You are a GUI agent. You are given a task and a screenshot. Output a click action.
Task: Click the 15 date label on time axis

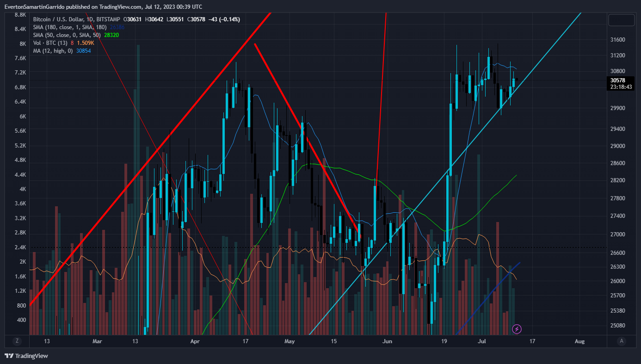tap(333, 342)
